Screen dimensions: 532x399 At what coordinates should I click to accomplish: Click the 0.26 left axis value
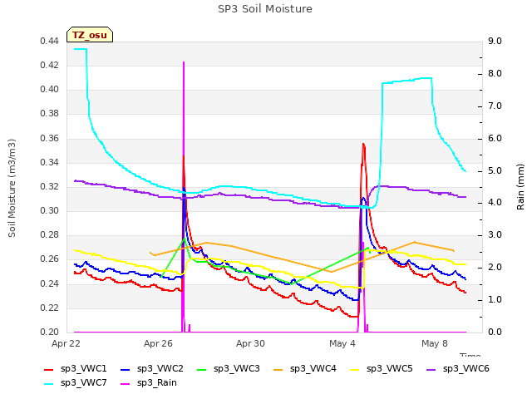click(50, 259)
